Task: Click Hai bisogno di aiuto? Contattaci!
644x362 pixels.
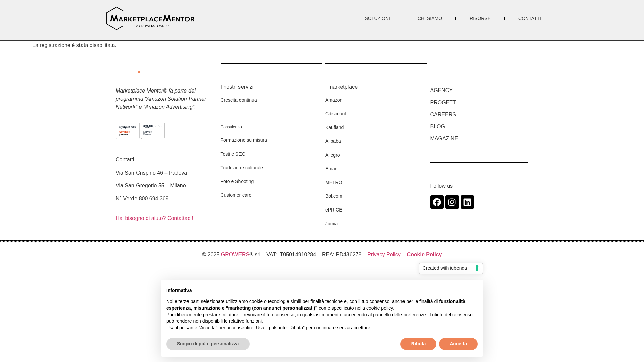Action: coord(154,218)
